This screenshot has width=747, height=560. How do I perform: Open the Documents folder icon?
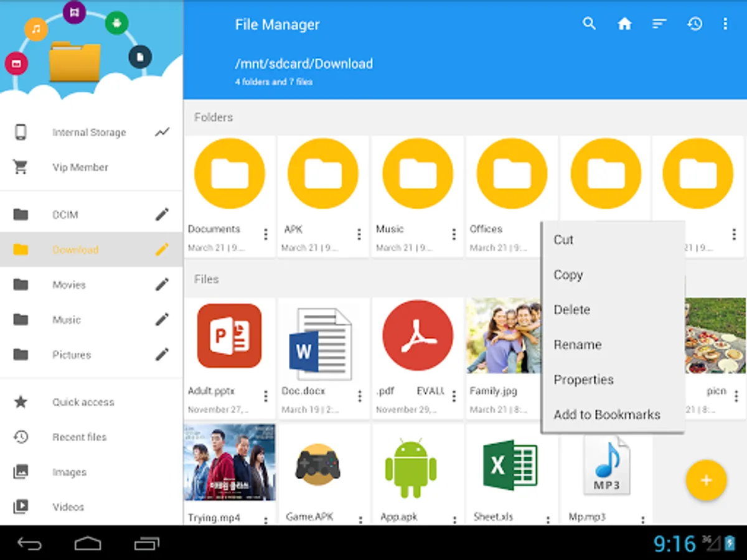click(230, 174)
